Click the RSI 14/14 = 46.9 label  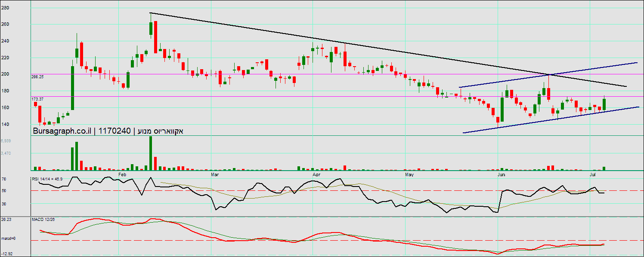[47, 179]
